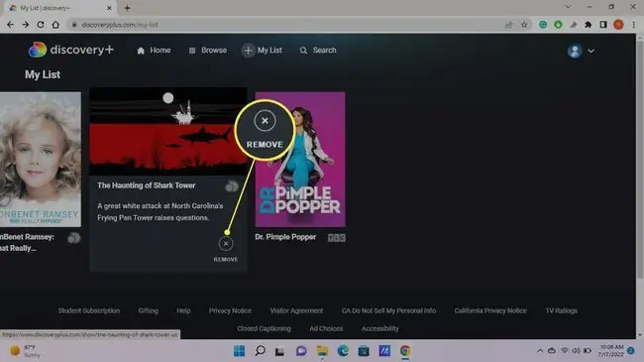Close the My List browser tab
This screenshot has height=362, width=644.
(x=109, y=8)
